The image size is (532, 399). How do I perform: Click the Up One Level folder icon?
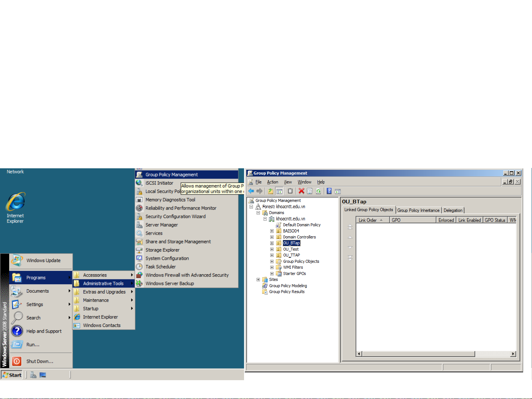coord(271,191)
